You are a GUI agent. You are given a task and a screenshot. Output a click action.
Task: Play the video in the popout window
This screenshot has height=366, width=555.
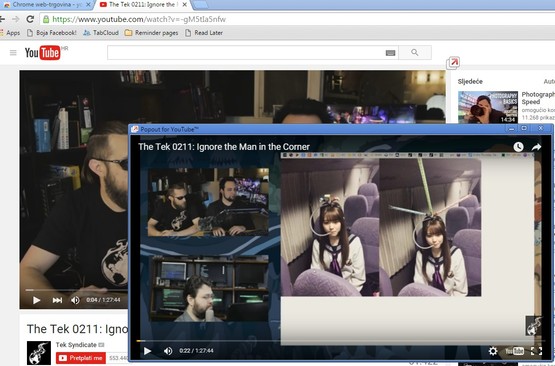pos(147,351)
